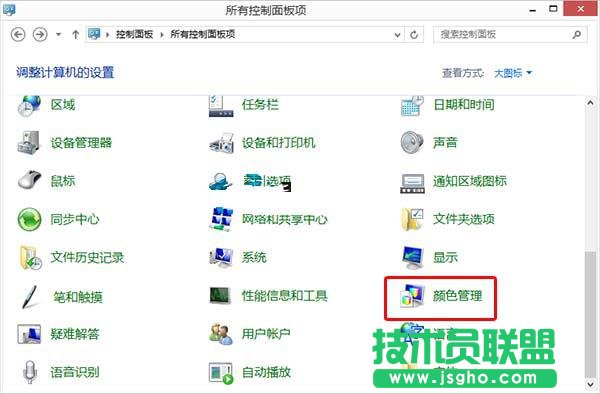
Task: Open the 疑难解答 link
Action: click(x=75, y=334)
